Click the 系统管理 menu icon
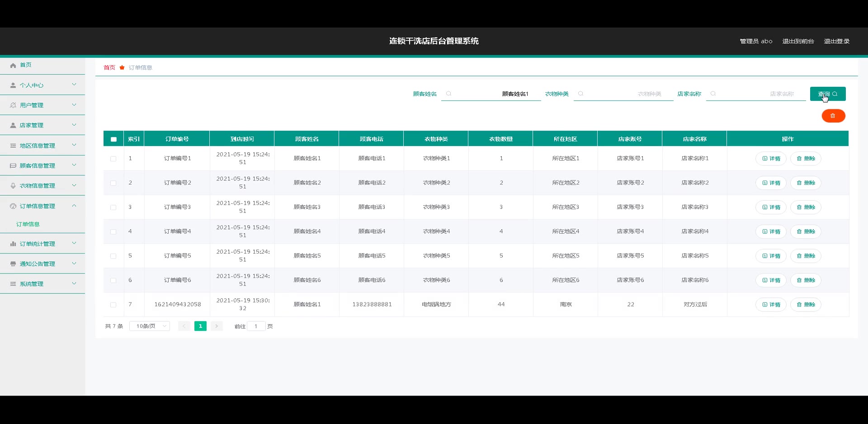 click(x=13, y=284)
